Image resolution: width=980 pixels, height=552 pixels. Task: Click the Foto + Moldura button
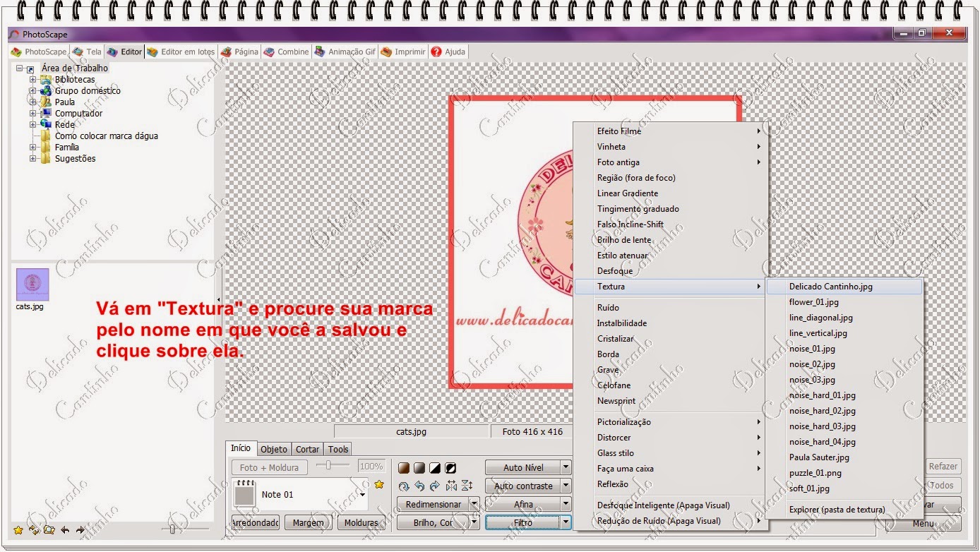(x=269, y=467)
